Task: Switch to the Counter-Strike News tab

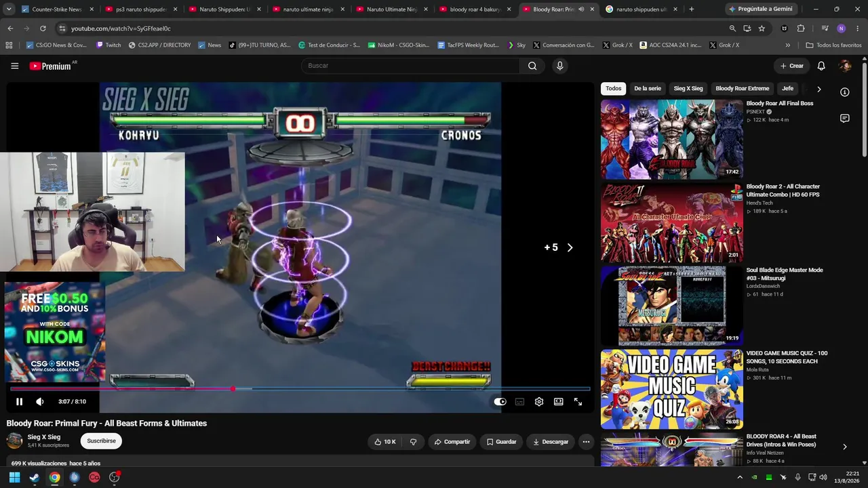Action: (56, 9)
